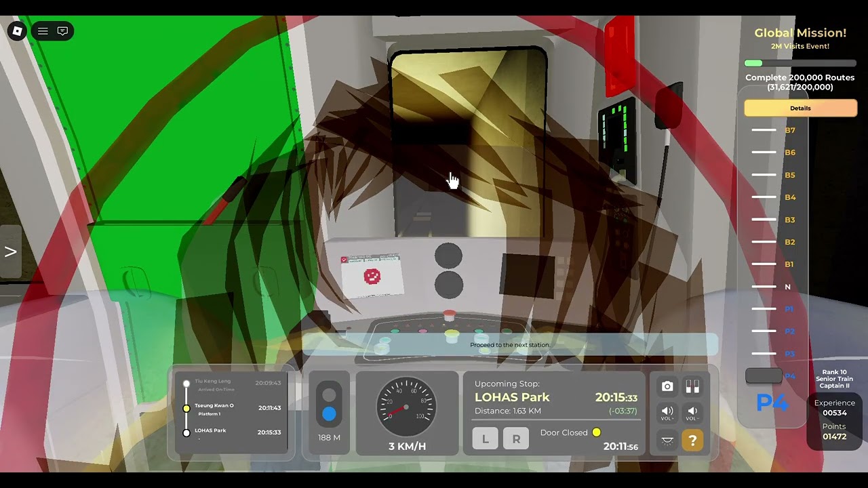Image resolution: width=868 pixels, height=488 pixels.
Task: Click the speedometer gauge
Action: [x=406, y=407]
